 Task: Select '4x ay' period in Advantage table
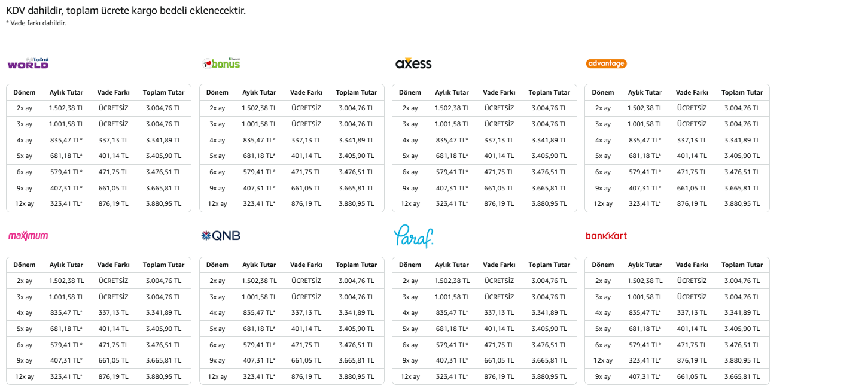(603, 140)
